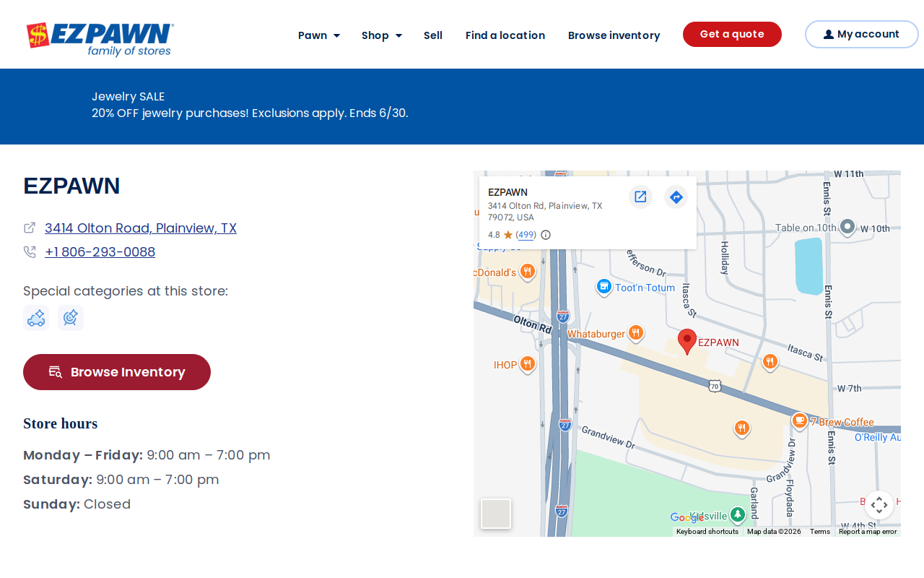Viewport: 924px width, 578px height.
Task: Toggle map camera controls button
Action: click(879, 505)
